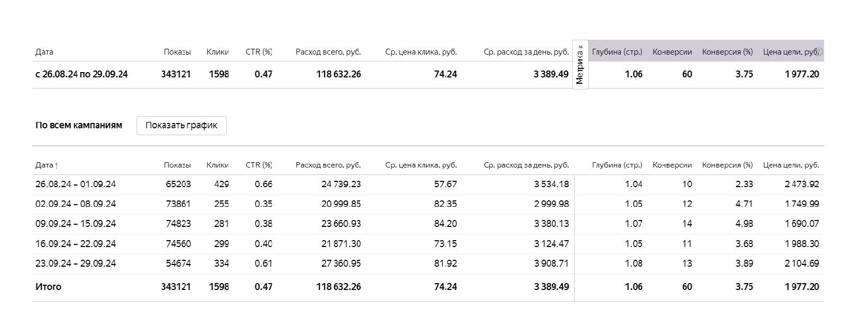Sort lower table by Цена цели, руб.

pyautogui.click(x=791, y=165)
